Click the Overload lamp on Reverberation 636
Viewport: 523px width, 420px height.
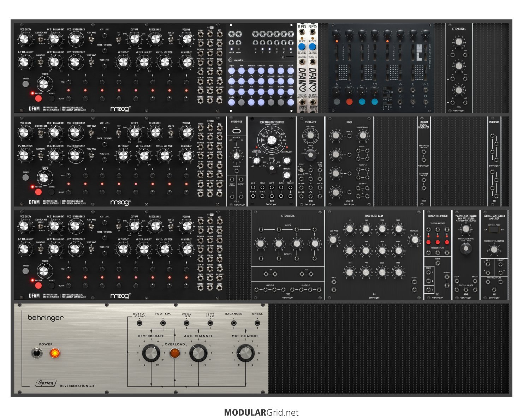pos(175,353)
